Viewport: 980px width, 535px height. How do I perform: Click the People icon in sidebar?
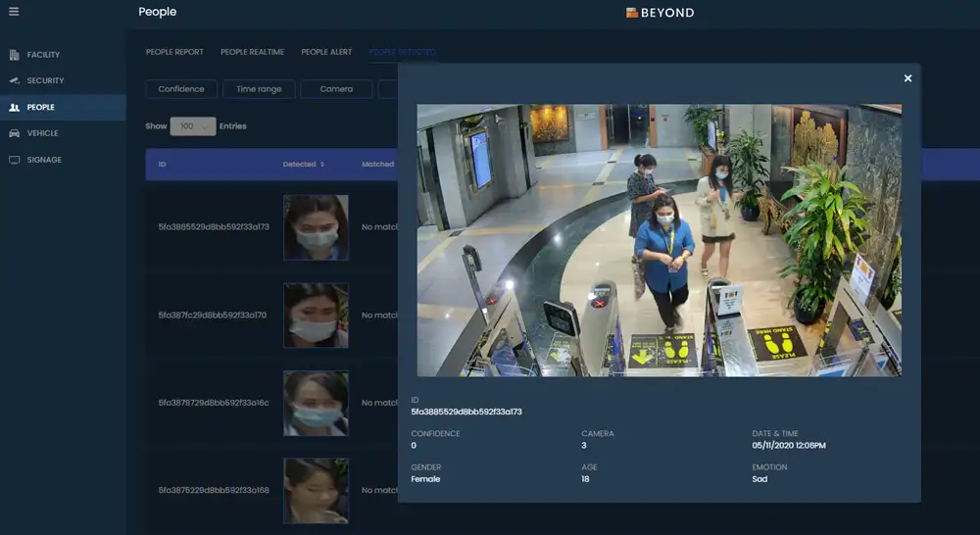(x=15, y=107)
